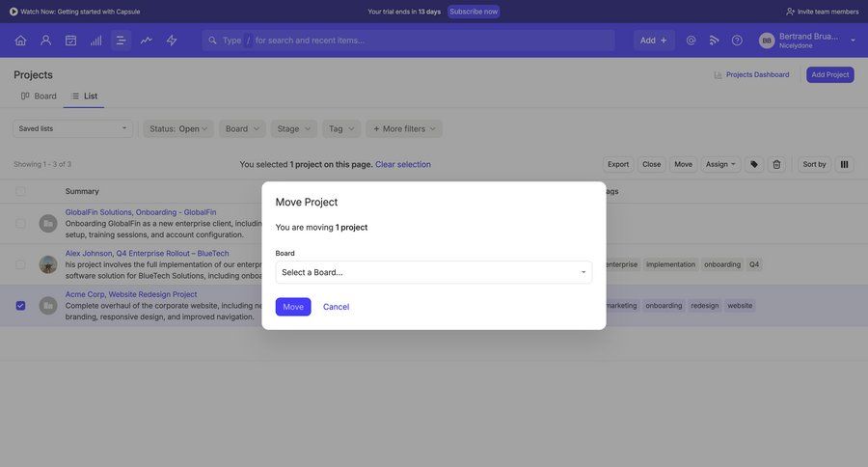This screenshot has width=868, height=467.
Task: Switch to the Board view tab
Action: [39, 96]
